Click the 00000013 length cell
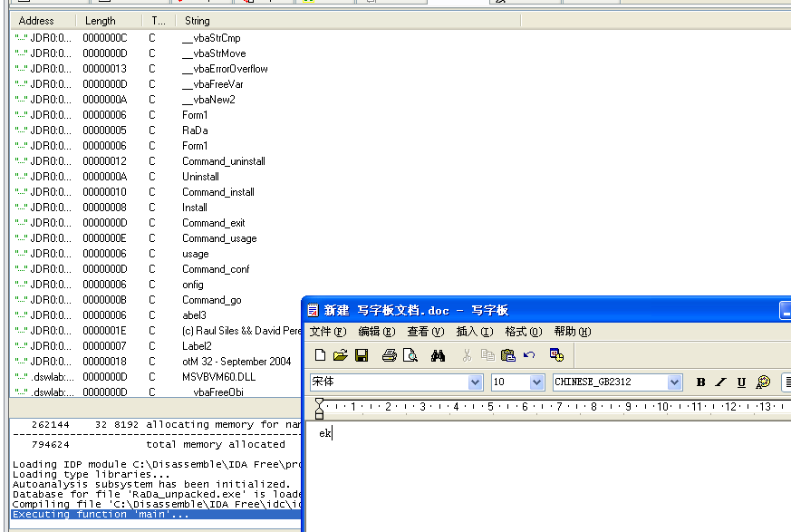Screen dimensions: 791x532 (104, 69)
